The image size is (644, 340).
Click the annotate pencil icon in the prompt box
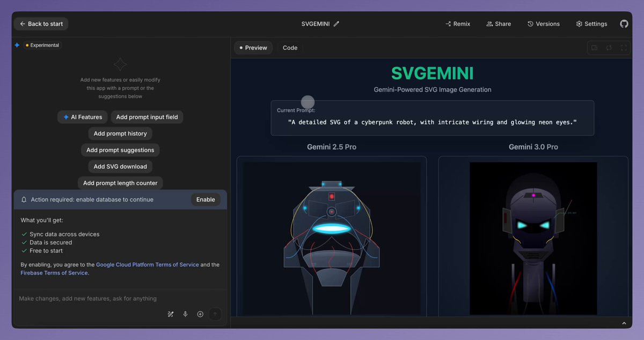(x=171, y=314)
